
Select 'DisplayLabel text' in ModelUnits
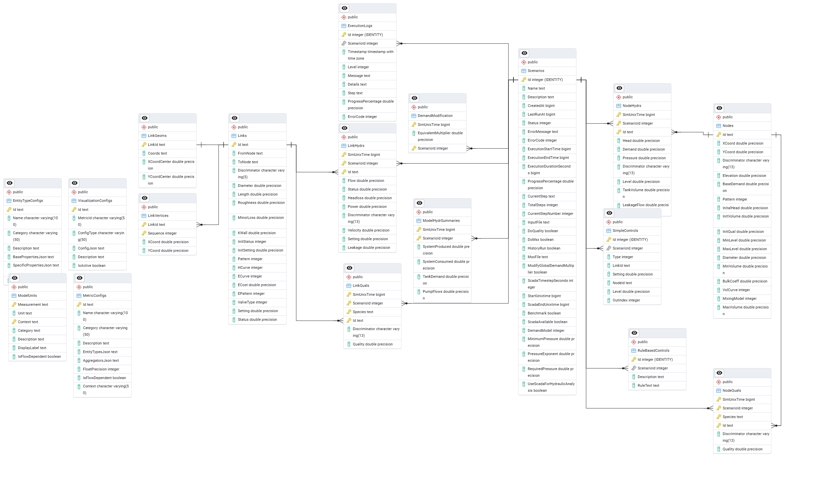tap(37, 348)
